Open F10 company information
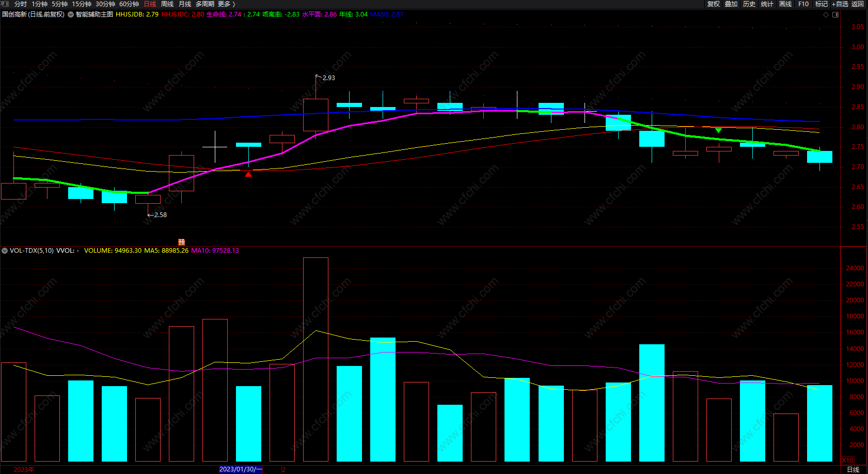The height and width of the screenshot is (474, 868). click(803, 4)
